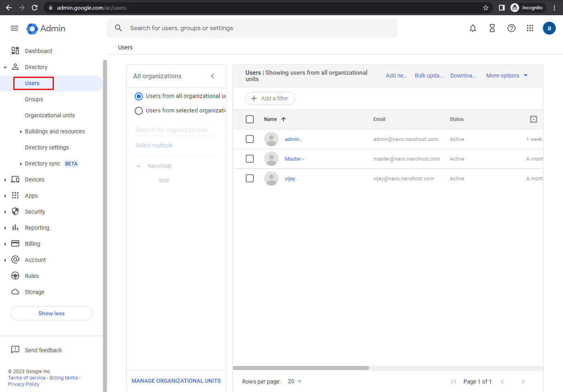Open the Rows per page dropdown
This screenshot has height=392, width=563.
[295, 382]
